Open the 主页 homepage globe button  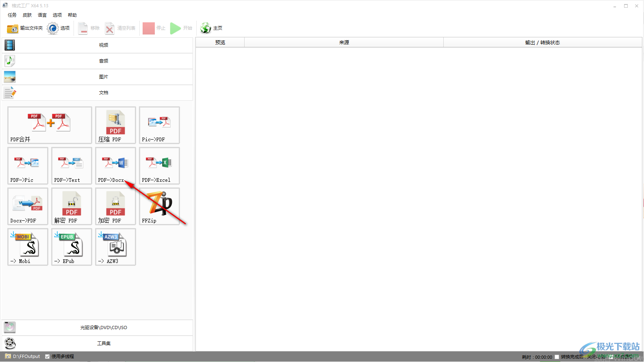[x=211, y=28]
